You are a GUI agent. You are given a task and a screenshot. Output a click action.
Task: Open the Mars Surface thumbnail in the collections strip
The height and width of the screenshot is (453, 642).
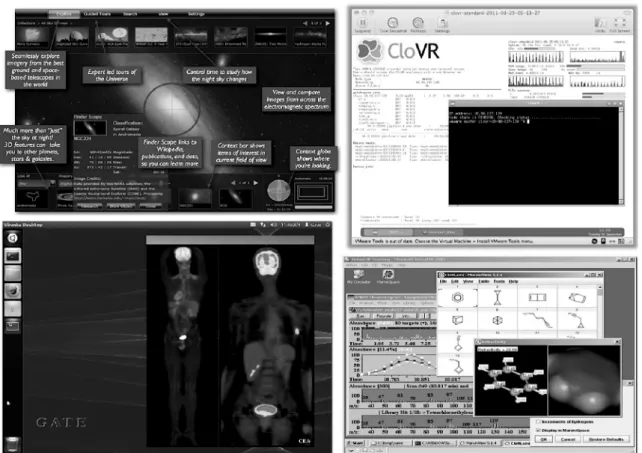(x=32, y=37)
